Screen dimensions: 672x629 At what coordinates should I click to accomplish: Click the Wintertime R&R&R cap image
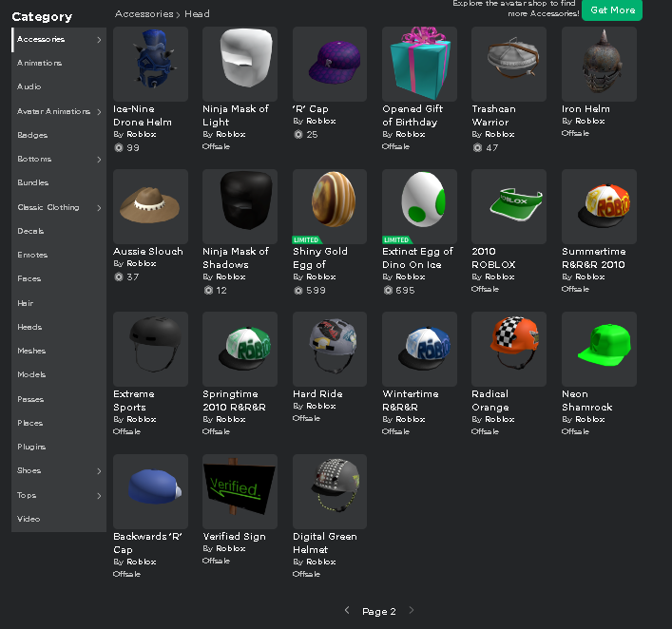[419, 350]
